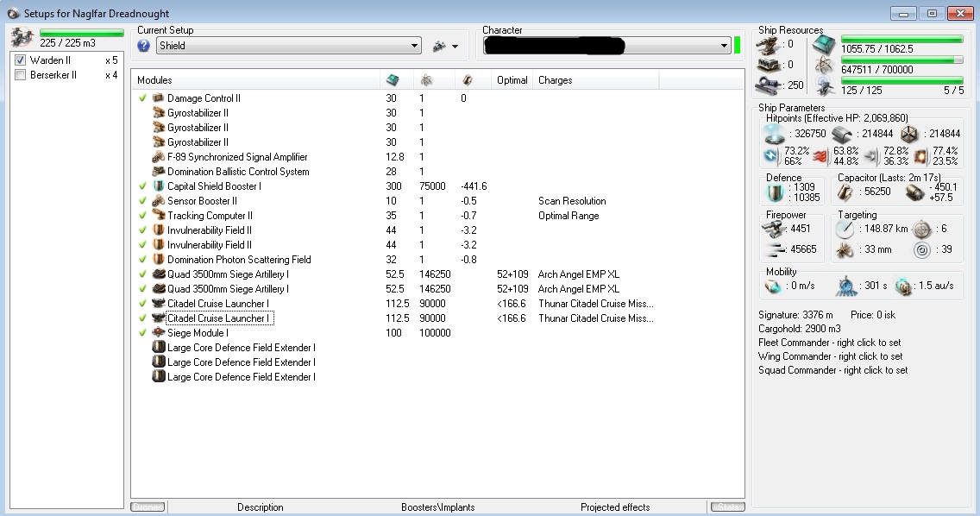Image resolution: width=980 pixels, height=516 pixels.
Task: Click the turret hardpoints icon in Ship Resources
Action: (768, 44)
